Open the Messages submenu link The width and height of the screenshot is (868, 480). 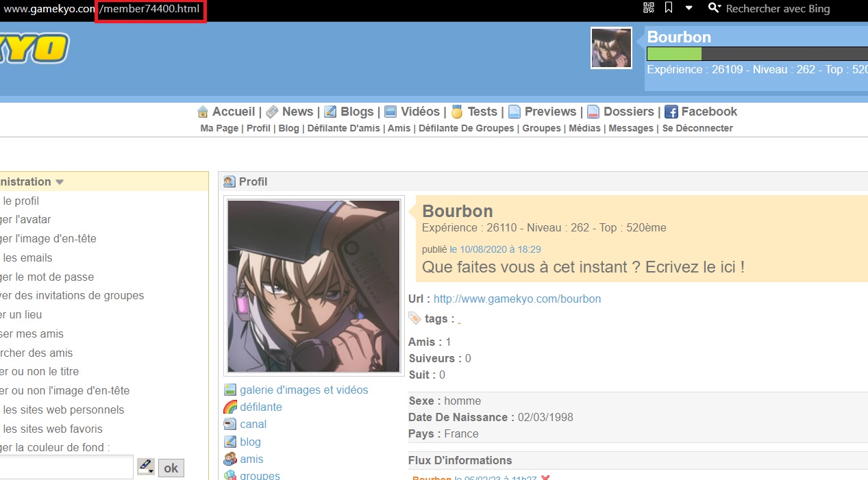click(631, 128)
